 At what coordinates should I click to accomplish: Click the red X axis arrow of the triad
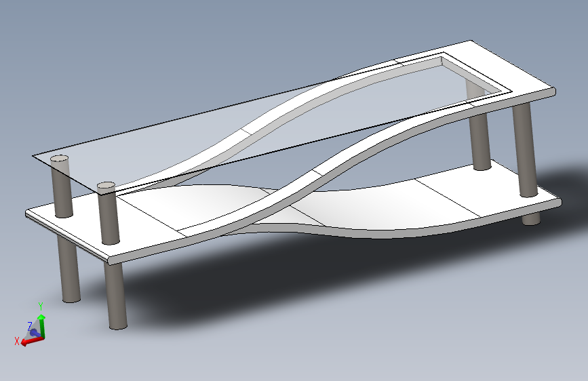coord(31,340)
